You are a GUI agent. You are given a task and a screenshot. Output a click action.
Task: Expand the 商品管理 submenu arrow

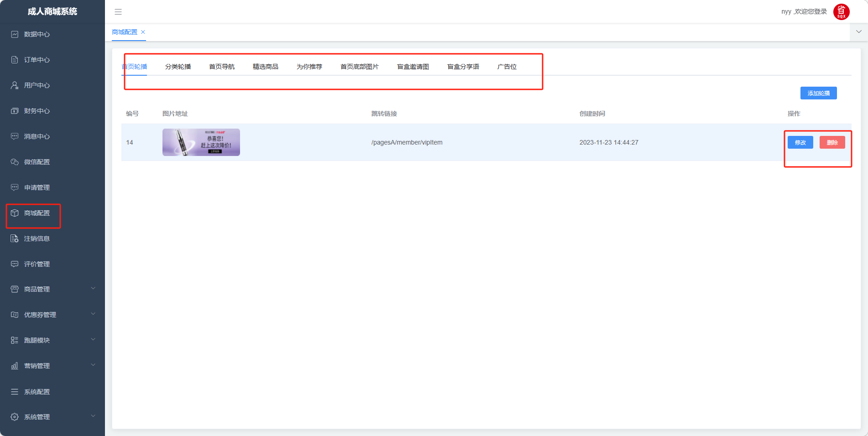[x=93, y=288]
